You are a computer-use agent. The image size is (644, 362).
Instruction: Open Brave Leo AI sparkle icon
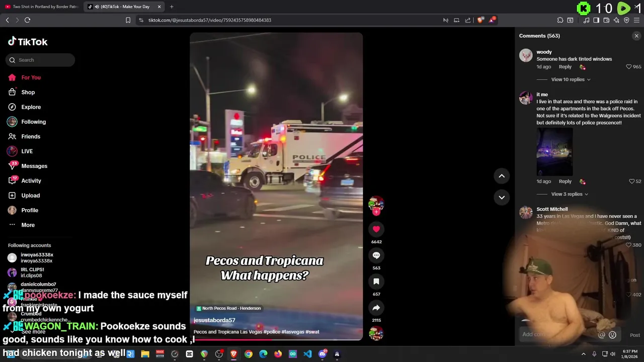pos(616,20)
